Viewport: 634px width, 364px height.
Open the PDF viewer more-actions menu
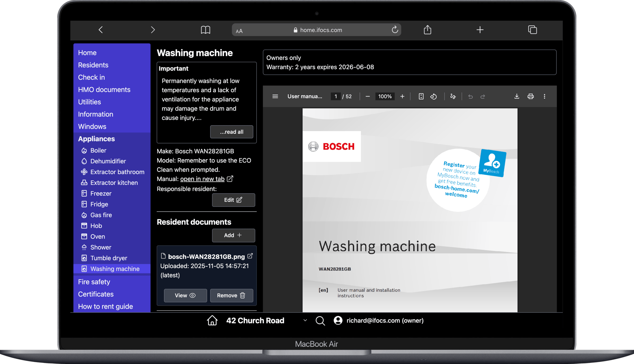click(545, 96)
